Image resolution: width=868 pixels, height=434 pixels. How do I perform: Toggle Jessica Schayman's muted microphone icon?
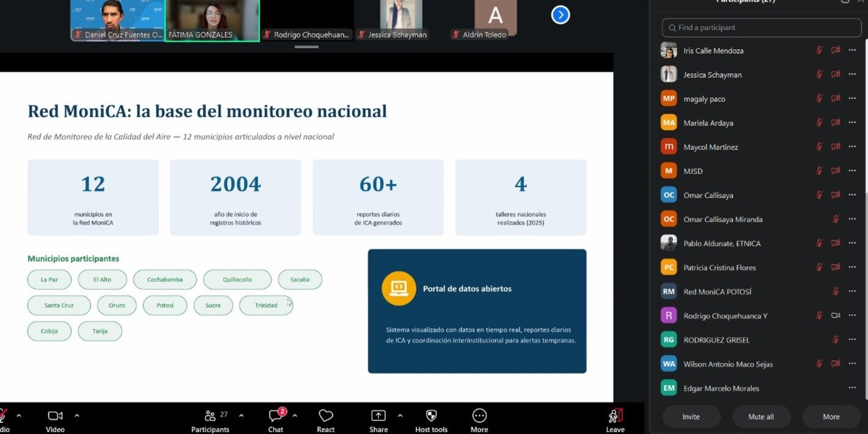point(819,75)
